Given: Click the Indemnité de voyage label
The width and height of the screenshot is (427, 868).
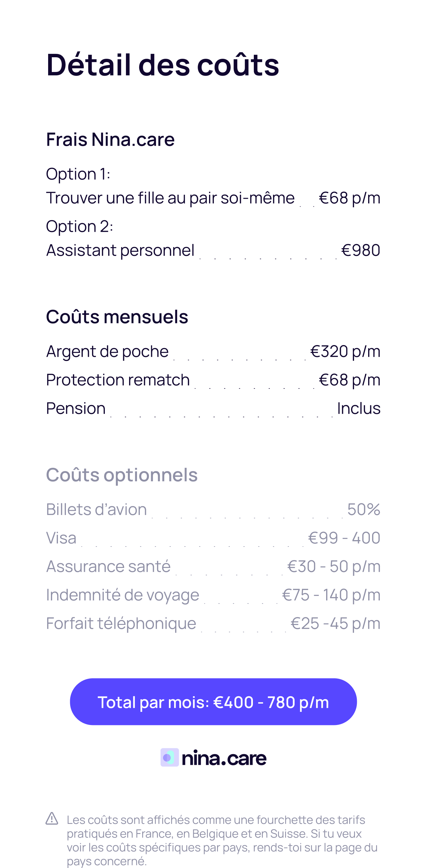Looking at the screenshot, I should click(x=122, y=595).
